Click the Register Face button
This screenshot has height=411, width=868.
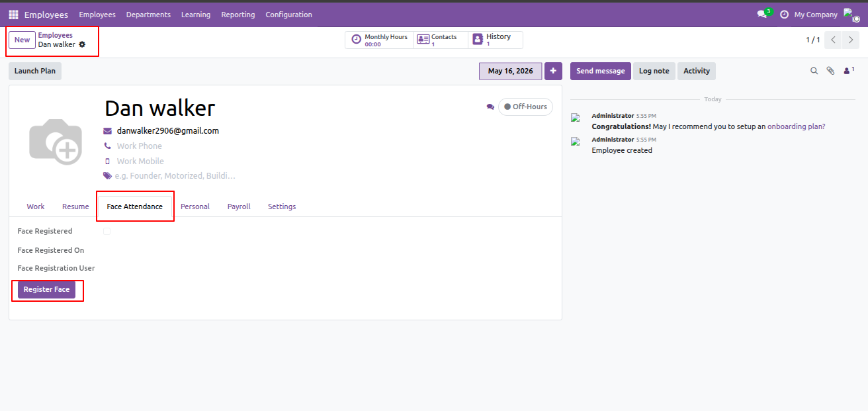click(46, 289)
